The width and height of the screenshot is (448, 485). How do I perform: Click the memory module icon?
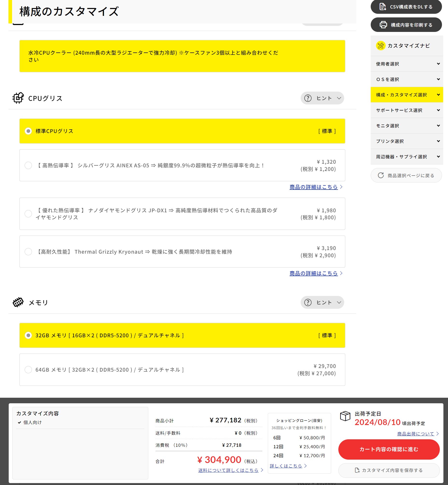[18, 302]
